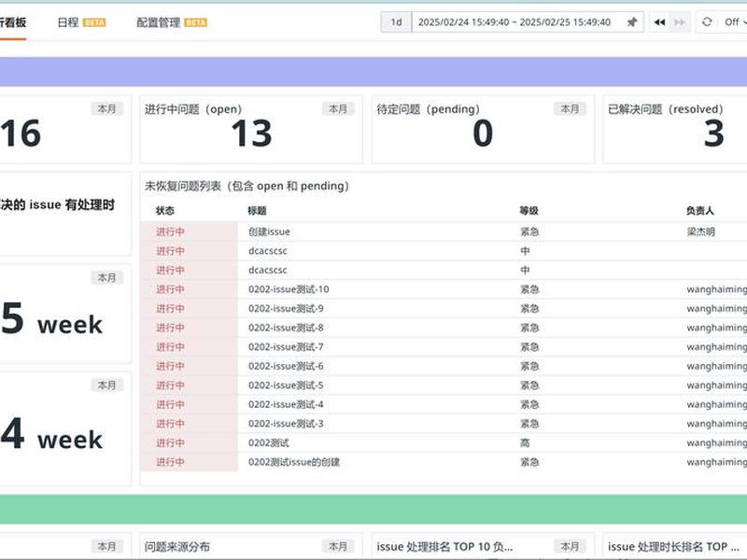Click 本月 tag on the 16 total card
Viewport: 747px width, 560px height.
coord(107,109)
